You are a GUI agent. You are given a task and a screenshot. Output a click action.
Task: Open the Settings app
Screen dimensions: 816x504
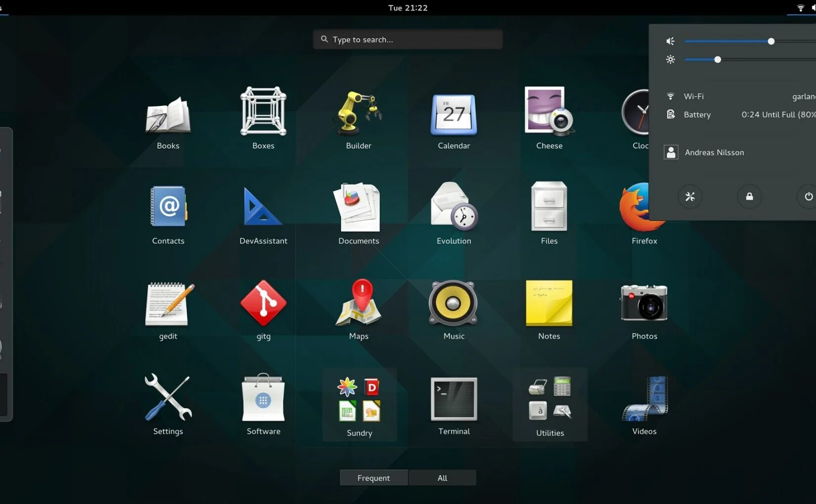pos(168,404)
